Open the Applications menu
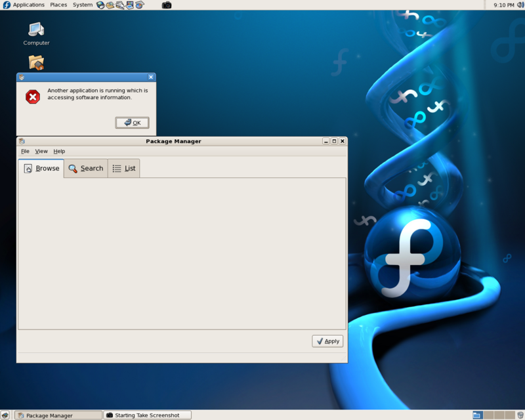The width and height of the screenshot is (525, 420). pyautogui.click(x=28, y=5)
